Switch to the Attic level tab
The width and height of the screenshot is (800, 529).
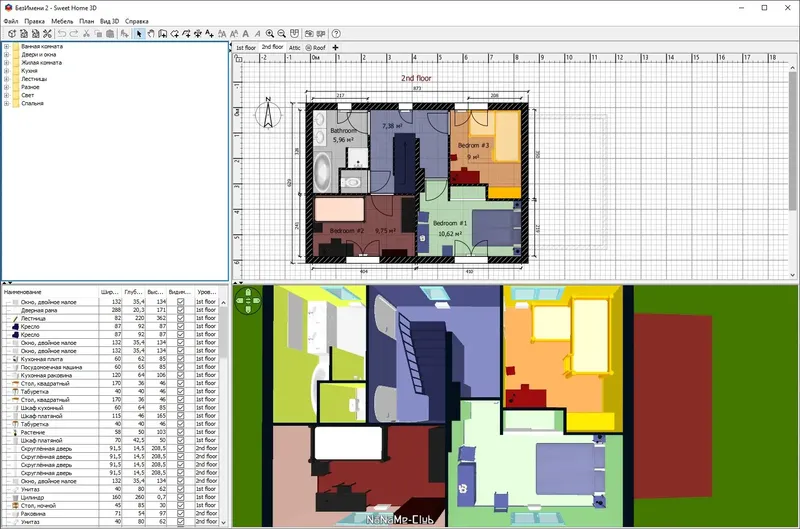point(294,47)
